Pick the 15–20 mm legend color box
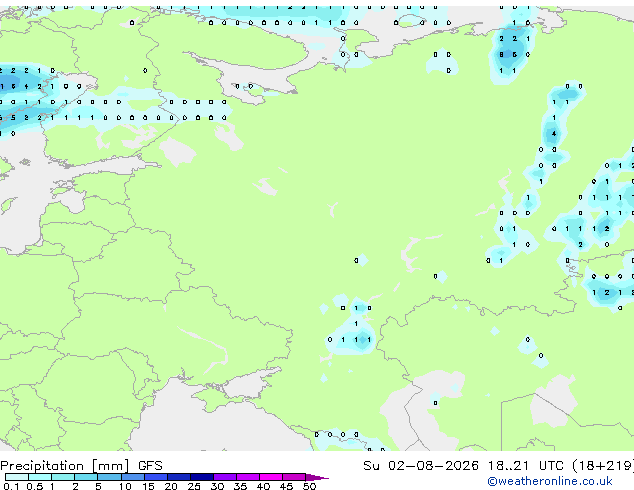This screenshot has height=490, width=634. pyautogui.click(x=156, y=477)
